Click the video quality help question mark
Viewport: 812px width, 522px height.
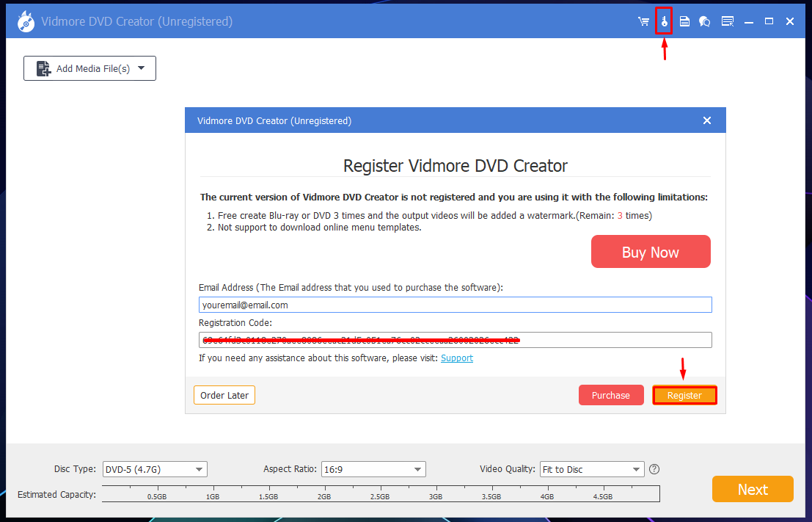pos(654,469)
